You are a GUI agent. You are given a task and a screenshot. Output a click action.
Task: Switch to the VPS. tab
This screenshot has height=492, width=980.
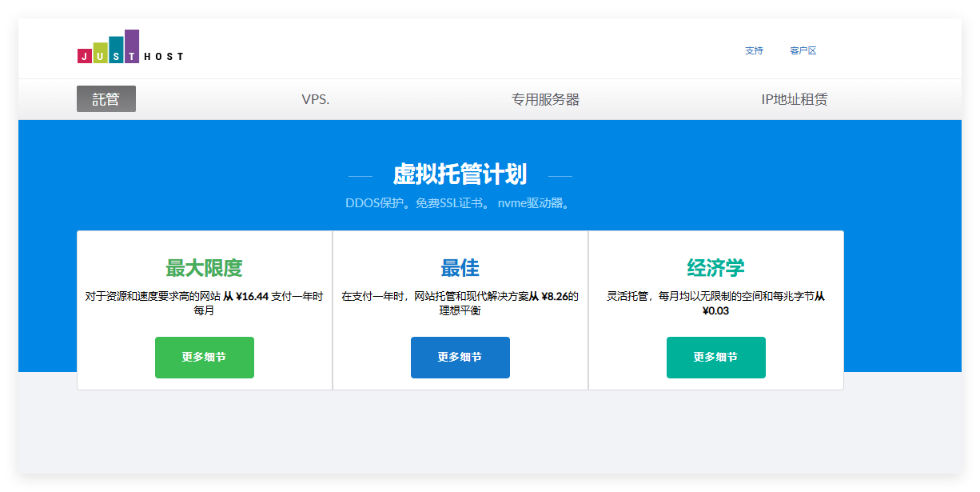coord(315,99)
